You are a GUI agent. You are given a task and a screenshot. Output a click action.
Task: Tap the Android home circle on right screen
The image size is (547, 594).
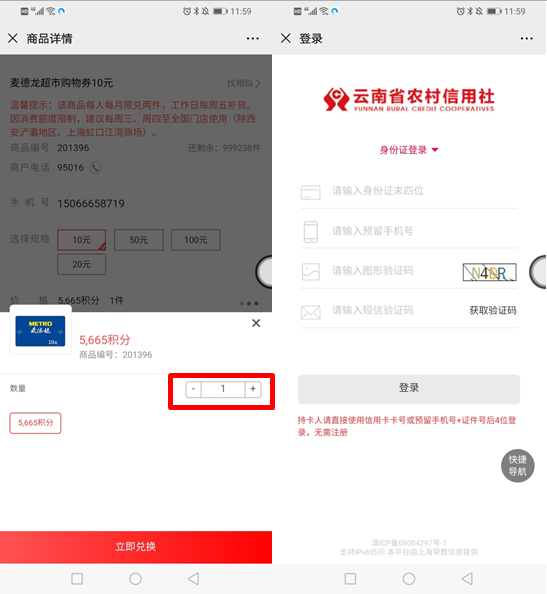point(409,578)
